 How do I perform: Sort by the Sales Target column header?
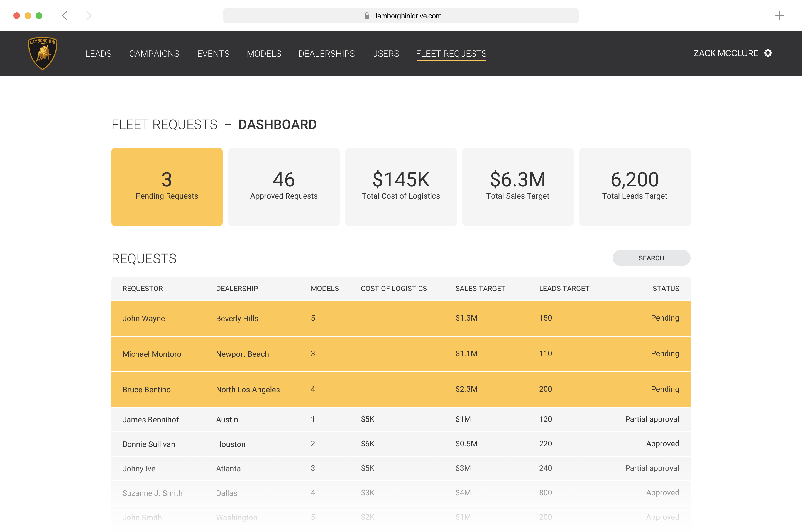coord(480,288)
